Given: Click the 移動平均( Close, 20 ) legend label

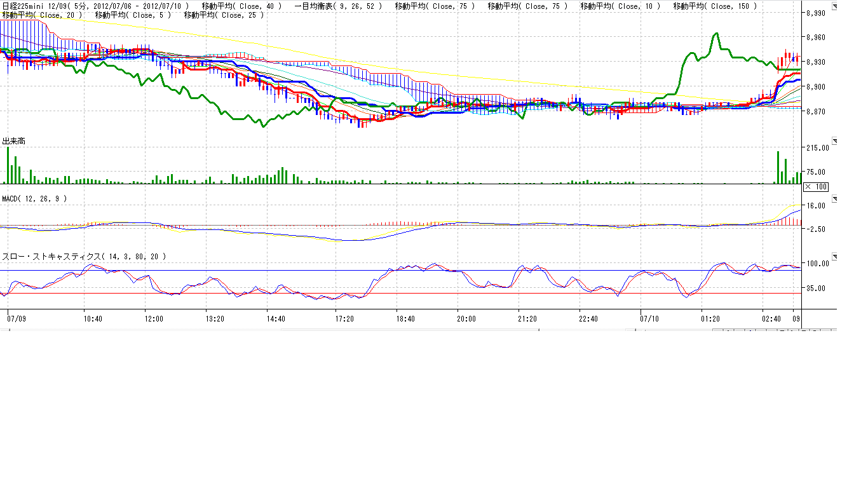Looking at the screenshot, I should click(43, 15).
